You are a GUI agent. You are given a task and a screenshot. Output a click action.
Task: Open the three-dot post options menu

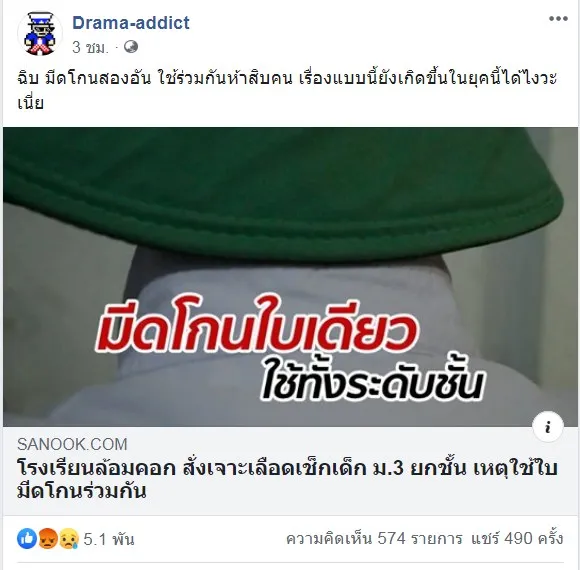click(x=558, y=19)
